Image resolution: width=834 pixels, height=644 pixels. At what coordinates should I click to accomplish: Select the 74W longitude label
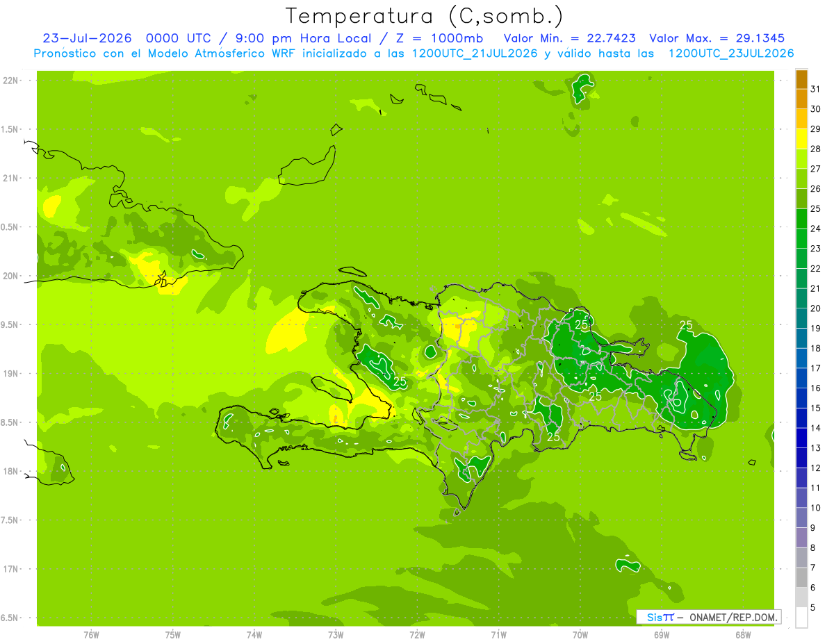coord(254,634)
